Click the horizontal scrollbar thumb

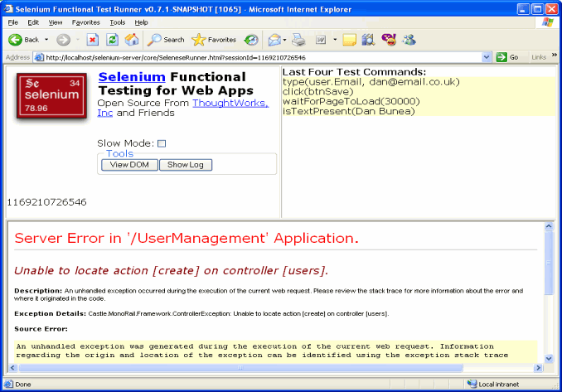240,368
